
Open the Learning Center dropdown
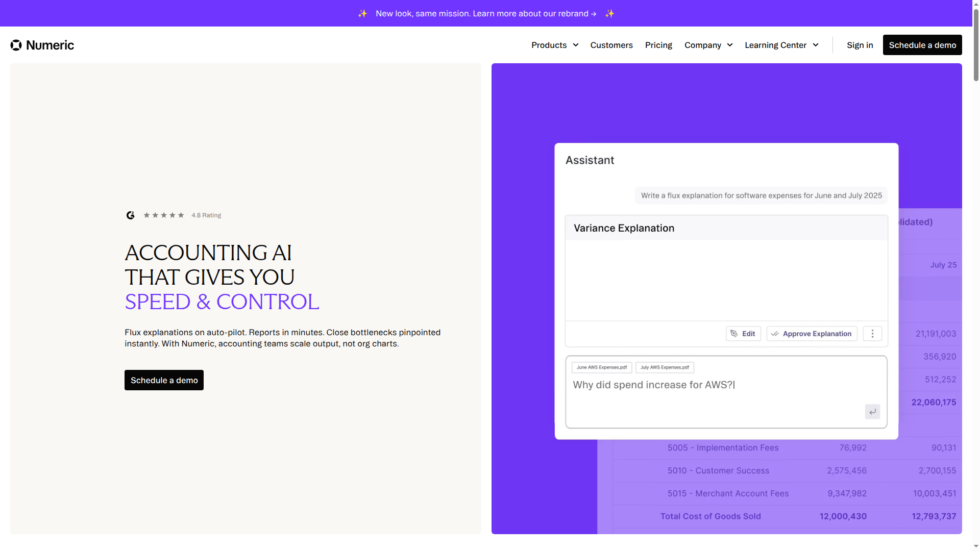tap(781, 45)
